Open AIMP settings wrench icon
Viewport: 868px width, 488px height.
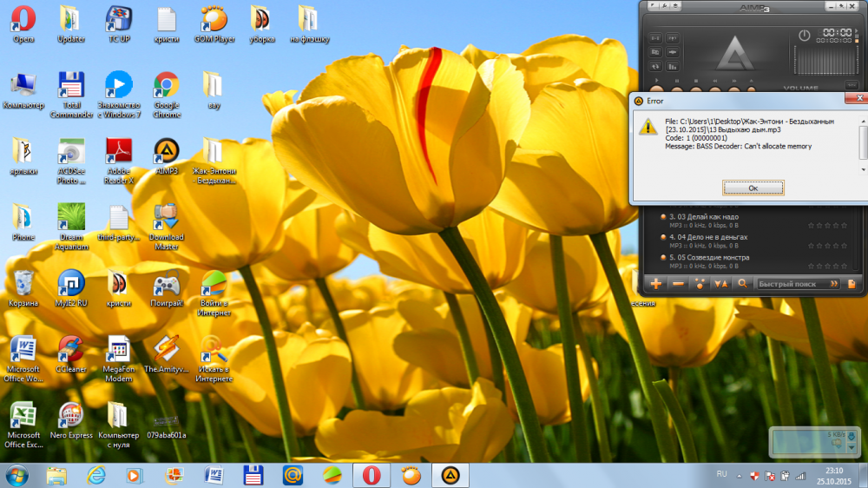coord(662,6)
